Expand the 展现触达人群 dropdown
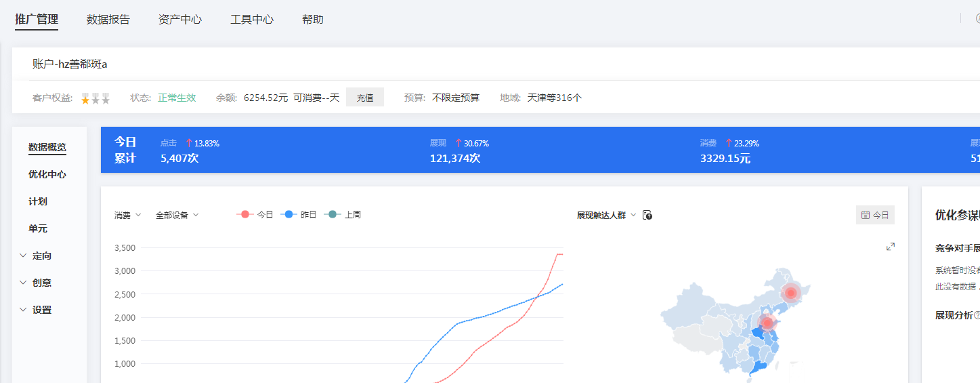Image resolution: width=980 pixels, height=383 pixels. coord(606,215)
